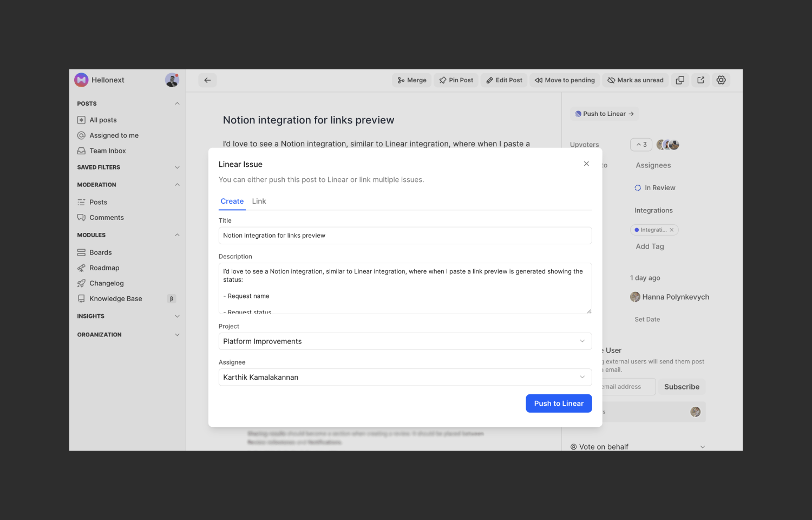
Task: Click the Description text area
Action: 405,289
